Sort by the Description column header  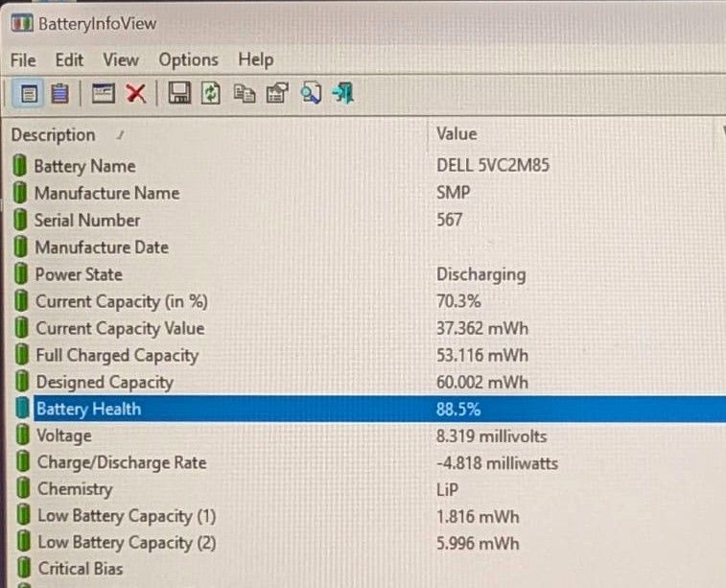point(215,135)
